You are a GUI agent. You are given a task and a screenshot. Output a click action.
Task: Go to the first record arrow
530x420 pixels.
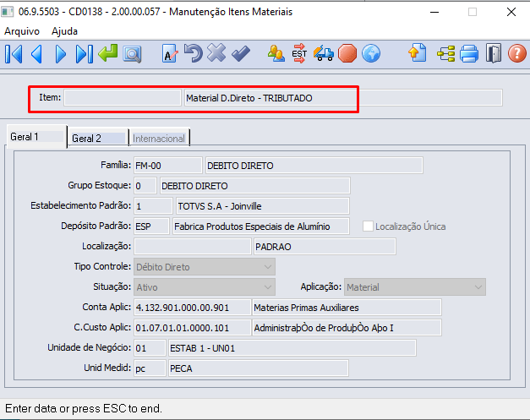14,54
